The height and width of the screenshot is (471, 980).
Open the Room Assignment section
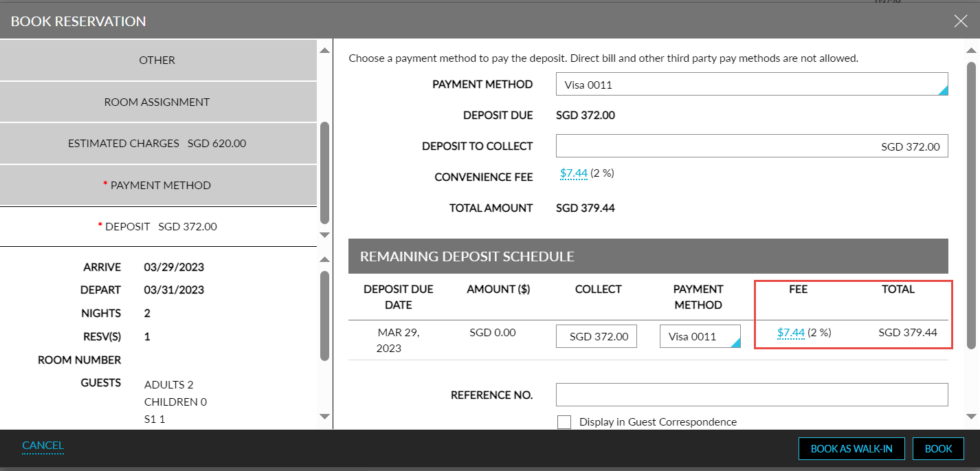(x=157, y=102)
